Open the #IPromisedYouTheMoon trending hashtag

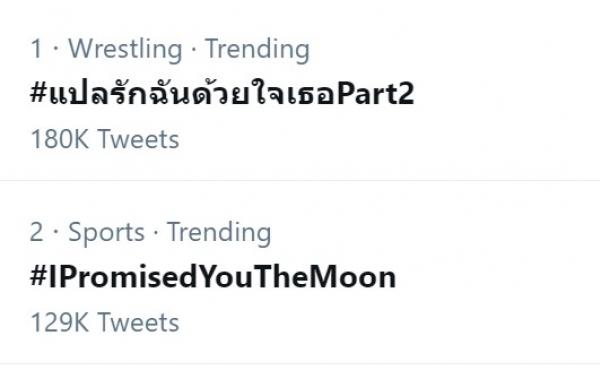pos(213,277)
